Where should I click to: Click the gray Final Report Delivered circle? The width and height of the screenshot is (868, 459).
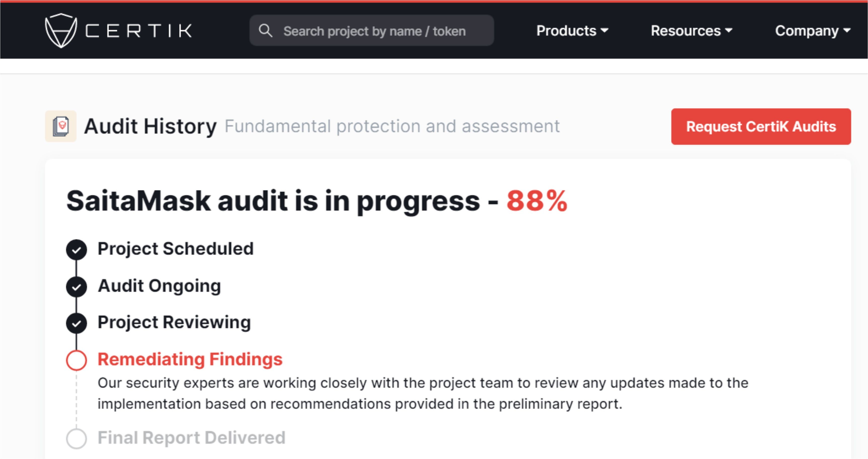point(77,439)
